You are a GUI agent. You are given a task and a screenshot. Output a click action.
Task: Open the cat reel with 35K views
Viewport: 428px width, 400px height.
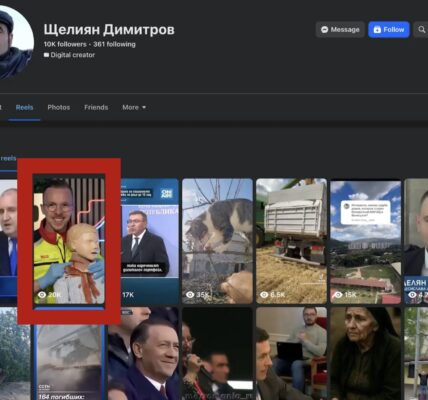coord(217,241)
